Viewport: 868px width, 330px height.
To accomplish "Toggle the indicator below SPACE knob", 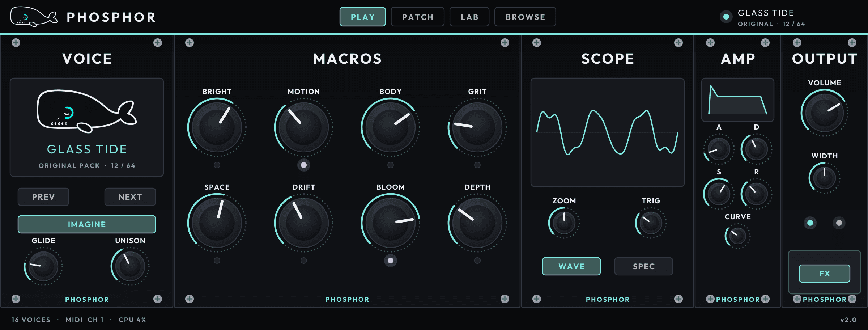I will tap(217, 261).
